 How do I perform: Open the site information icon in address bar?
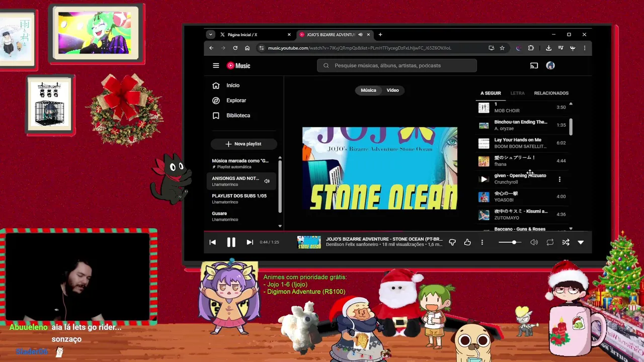point(261,48)
